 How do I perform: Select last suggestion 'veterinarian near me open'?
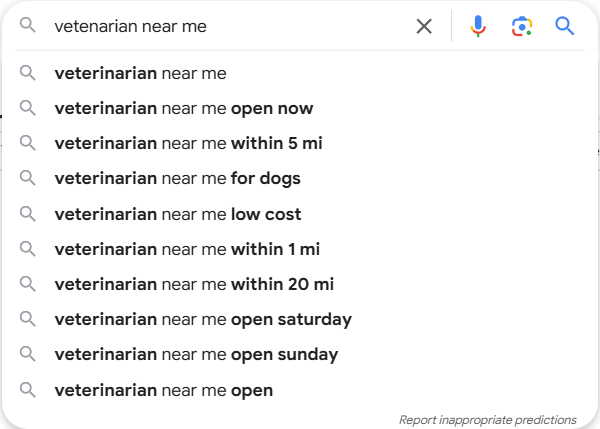tap(300, 390)
